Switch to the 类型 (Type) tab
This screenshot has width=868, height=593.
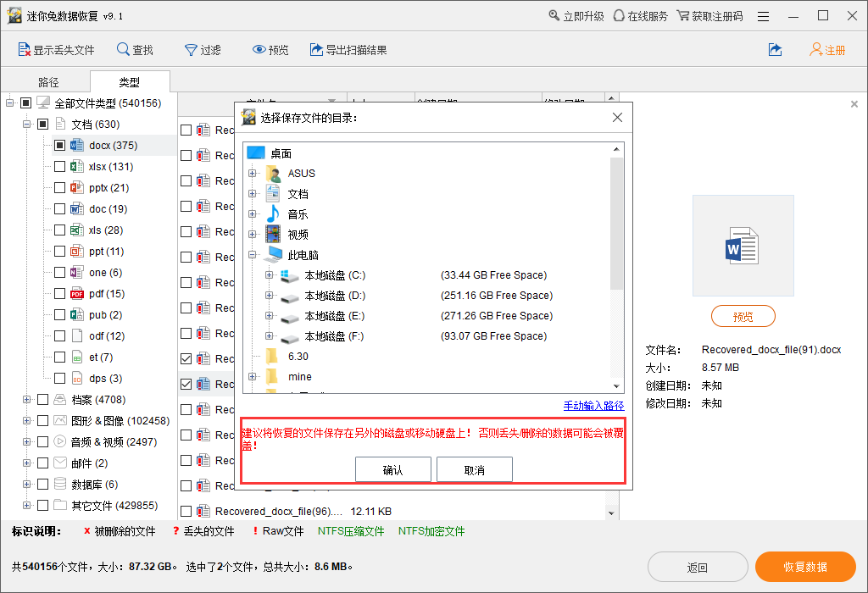point(130,82)
